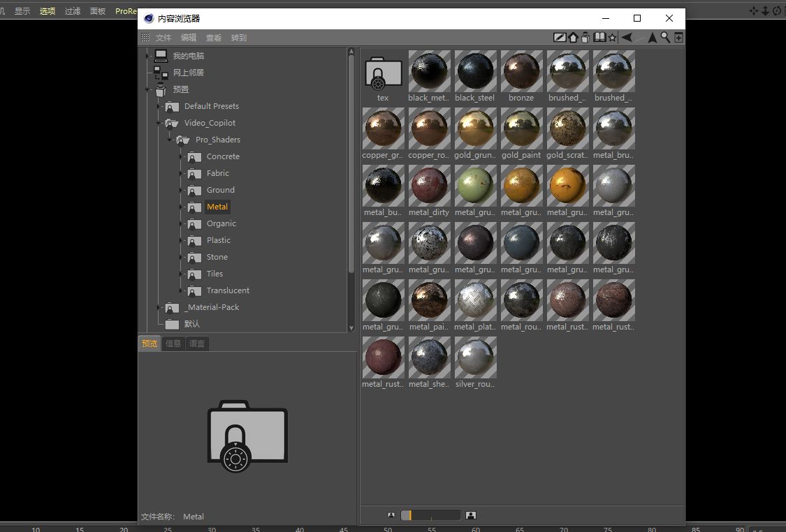The image size is (786, 532).
Task: Expand the _Material-Pack folder
Action: pos(159,307)
